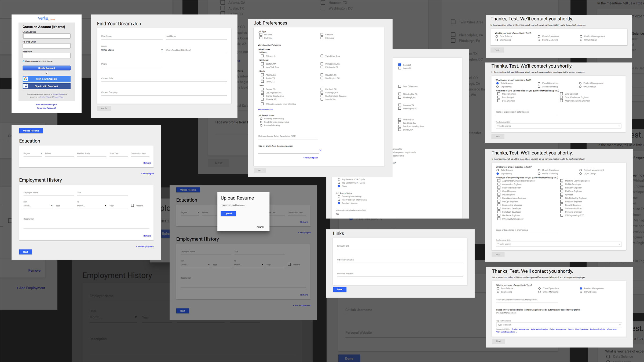Open View more locations
Image resolution: width=644 pixels, height=362 pixels.
coord(265,109)
